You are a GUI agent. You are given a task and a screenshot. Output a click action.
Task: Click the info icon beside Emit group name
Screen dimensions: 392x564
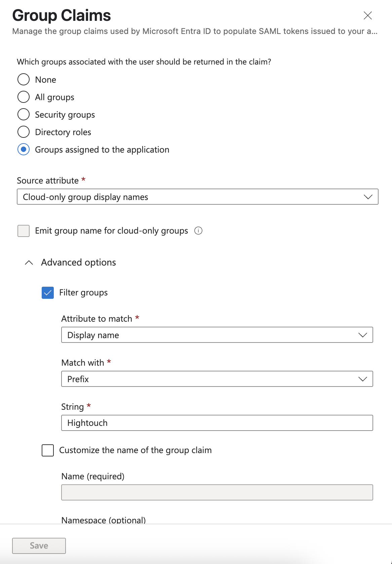[x=198, y=231]
